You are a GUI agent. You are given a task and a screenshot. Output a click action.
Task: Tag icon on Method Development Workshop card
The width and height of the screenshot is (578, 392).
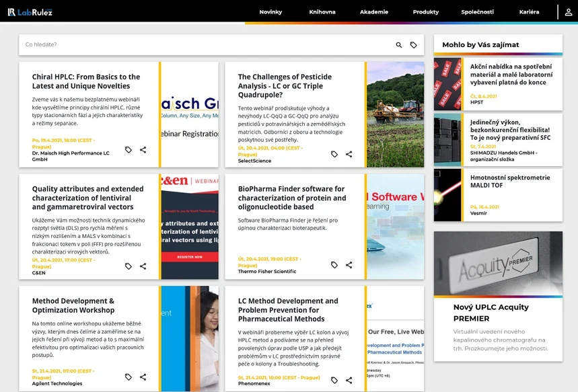tap(129, 377)
